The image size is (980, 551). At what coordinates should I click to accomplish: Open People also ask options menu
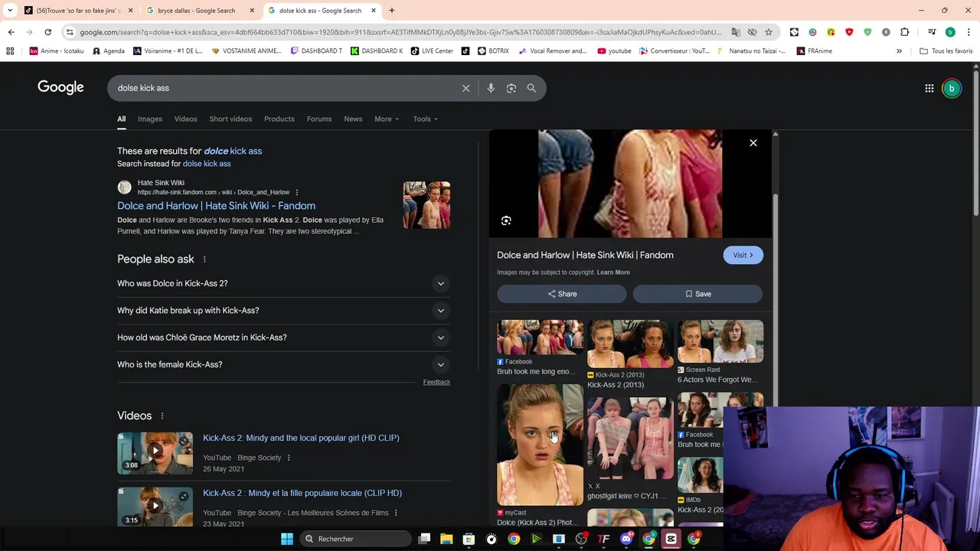point(204,259)
